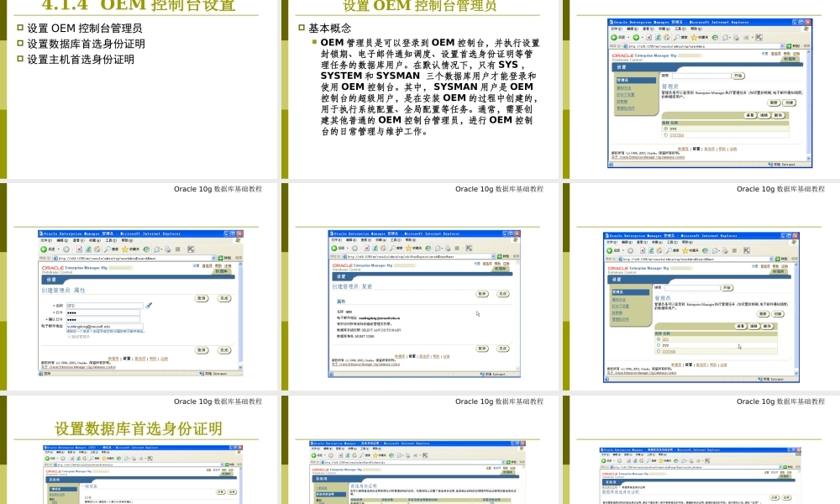Image resolution: width=840 pixels, height=504 pixels.
Task: Open 帮助 menu in SYS/SYSTEM admin-list screenshot
Action: tap(696, 29)
